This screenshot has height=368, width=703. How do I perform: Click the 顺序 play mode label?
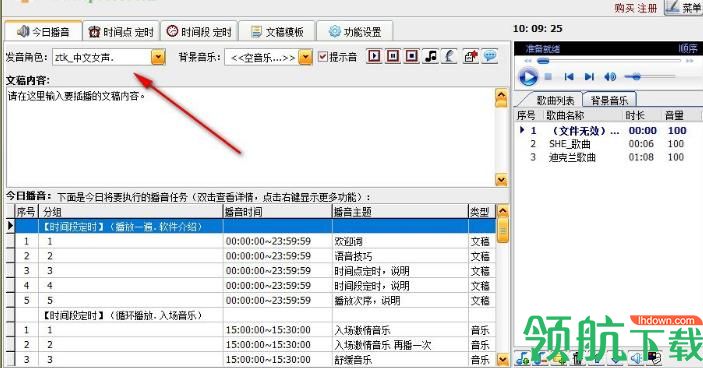(688, 48)
